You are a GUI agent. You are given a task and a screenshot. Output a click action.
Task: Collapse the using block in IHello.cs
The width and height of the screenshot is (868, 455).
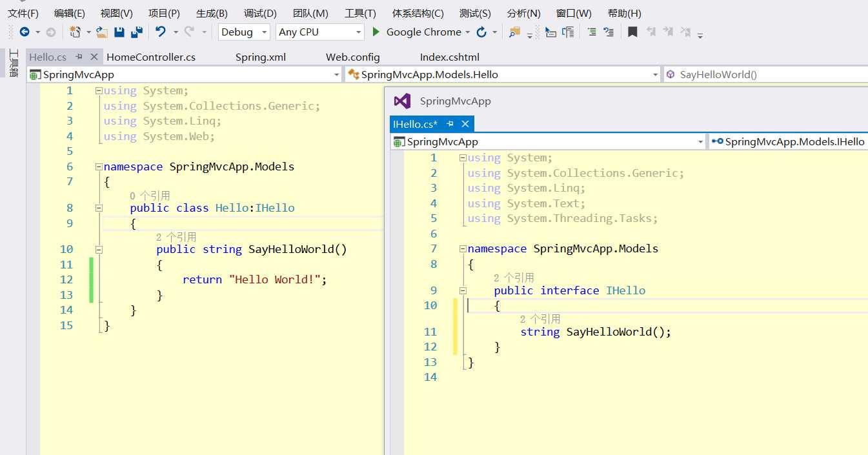point(463,158)
